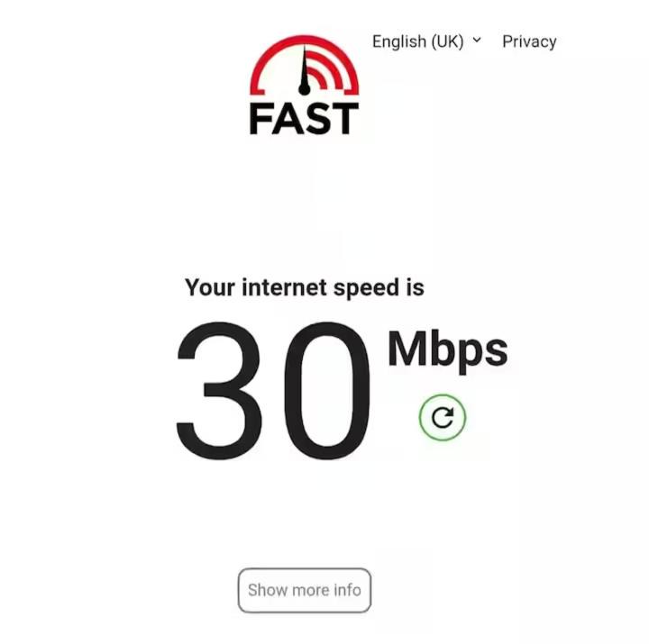The image size is (649, 644).
Task: Click the word 'English' in the header
Action: click(399, 41)
